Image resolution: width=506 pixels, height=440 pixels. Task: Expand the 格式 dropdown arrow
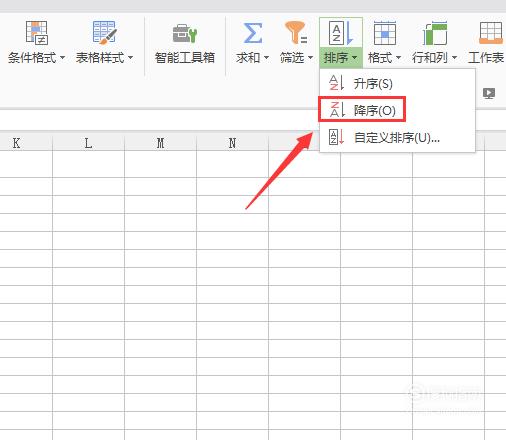coord(398,58)
